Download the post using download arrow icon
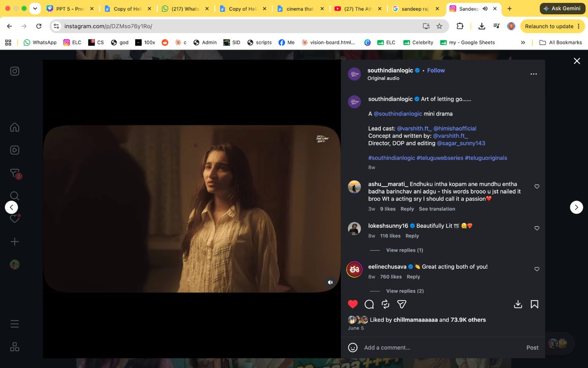 [x=518, y=304]
